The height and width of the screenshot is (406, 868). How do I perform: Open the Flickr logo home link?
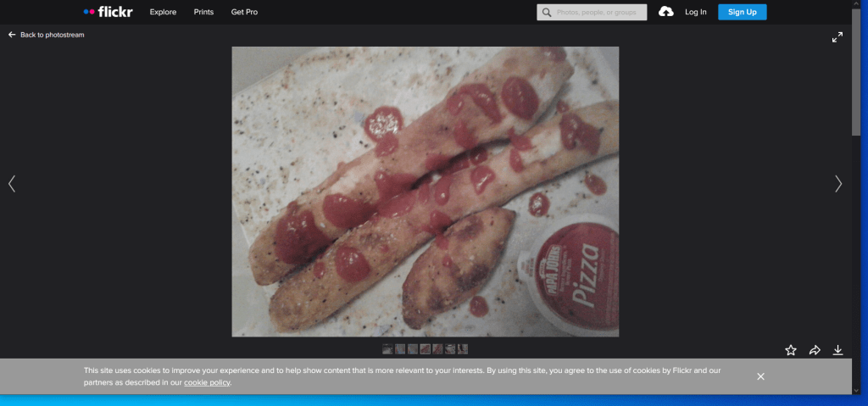(x=108, y=12)
